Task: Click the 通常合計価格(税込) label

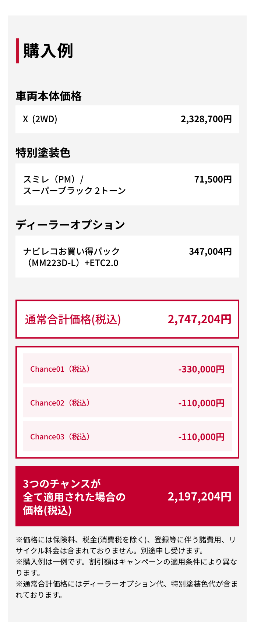Action: 73,319
